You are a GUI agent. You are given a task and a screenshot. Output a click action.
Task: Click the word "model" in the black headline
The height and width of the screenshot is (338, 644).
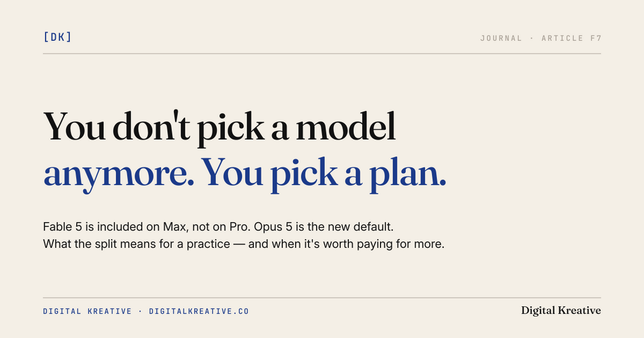[346, 126]
